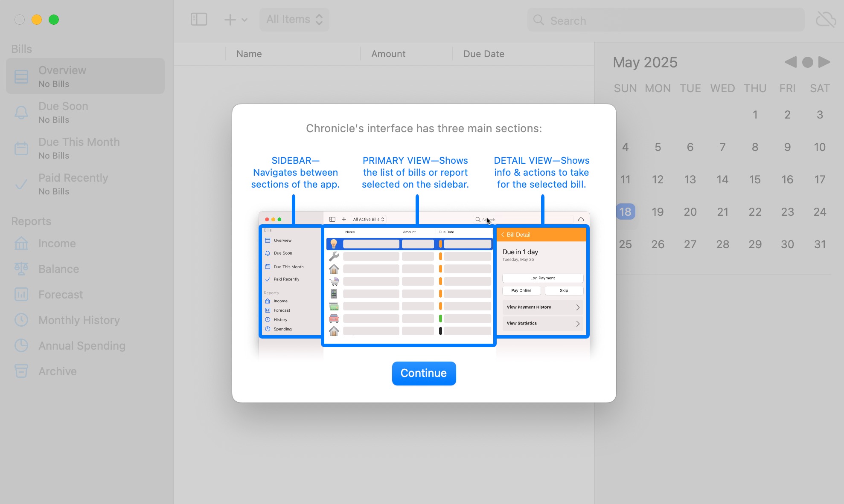The image size is (844, 504).
Task: Open the Income report
Action: pyautogui.click(x=85, y=243)
